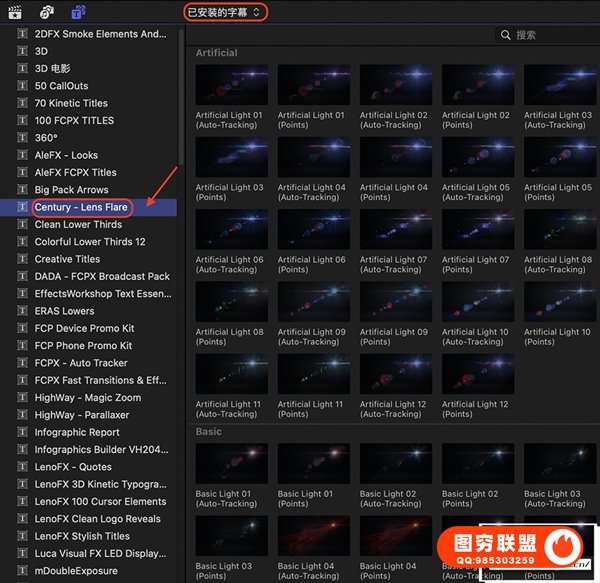Click the sidebar vertical scrollbar
This screenshot has width=600, height=583.
click(181, 100)
